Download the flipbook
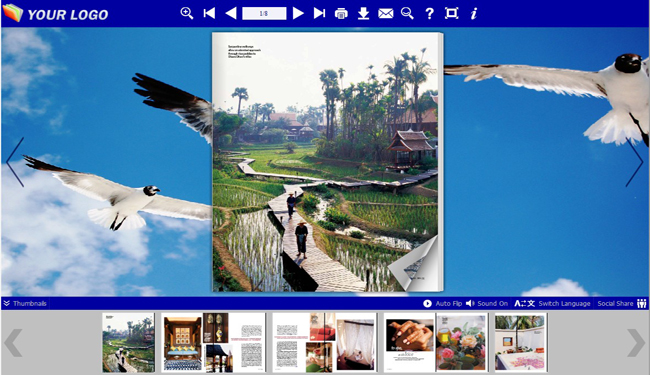The width and height of the screenshot is (650, 375). pos(364,13)
